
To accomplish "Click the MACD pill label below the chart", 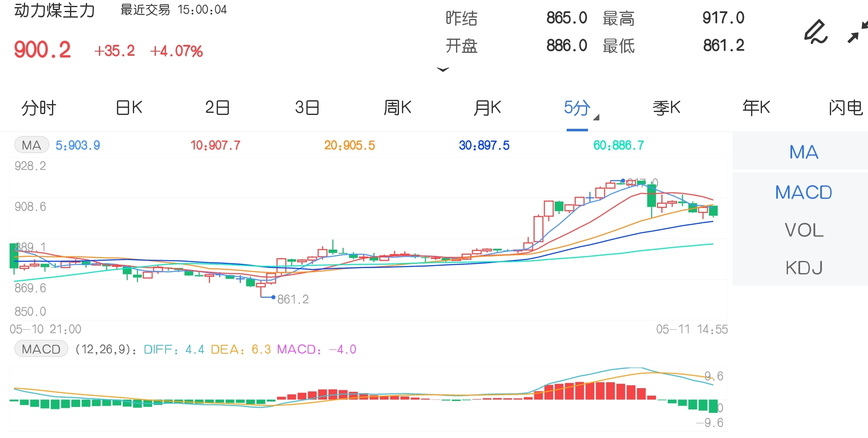I will tap(41, 349).
